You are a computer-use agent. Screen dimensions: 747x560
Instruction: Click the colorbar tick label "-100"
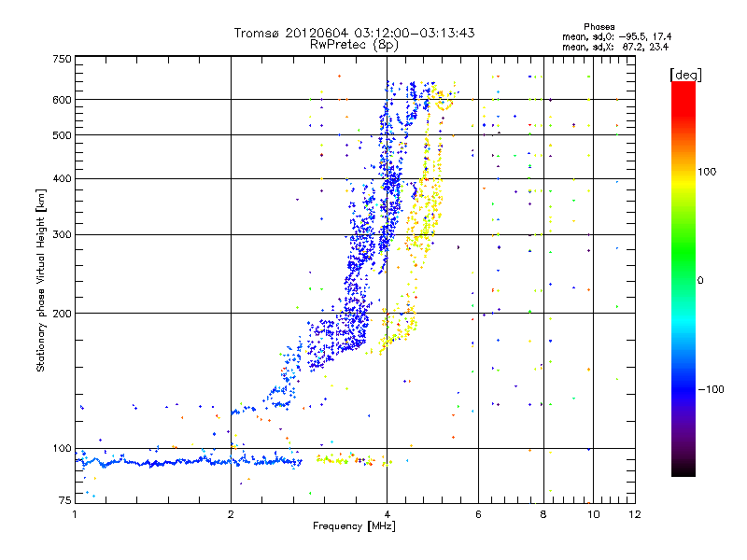tap(711, 389)
